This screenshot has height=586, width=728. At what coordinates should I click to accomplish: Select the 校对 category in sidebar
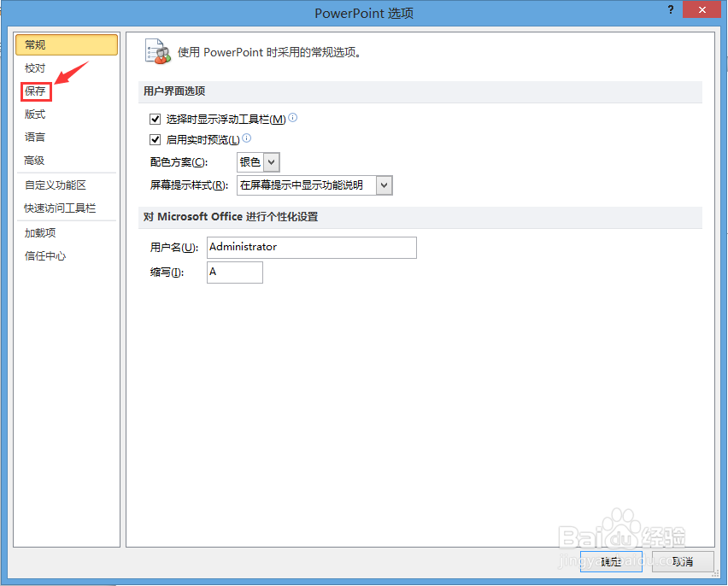click(36, 67)
